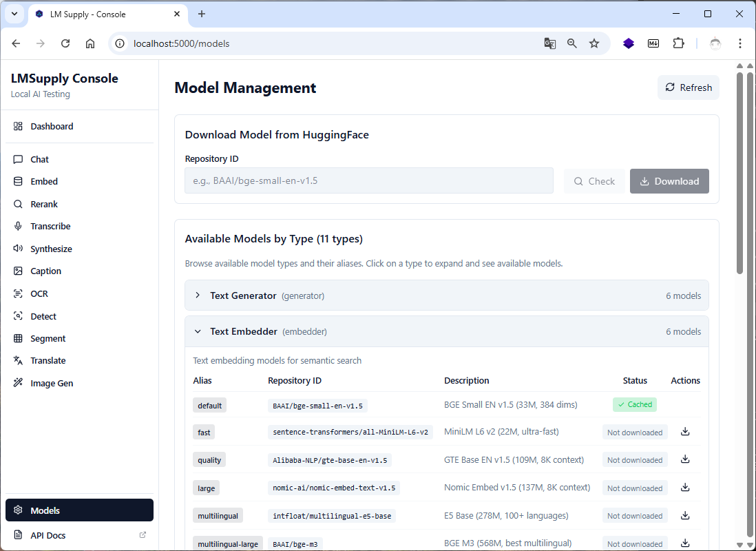756x551 pixels.
Task: Click the LMSupply Console heading
Action: coord(65,78)
